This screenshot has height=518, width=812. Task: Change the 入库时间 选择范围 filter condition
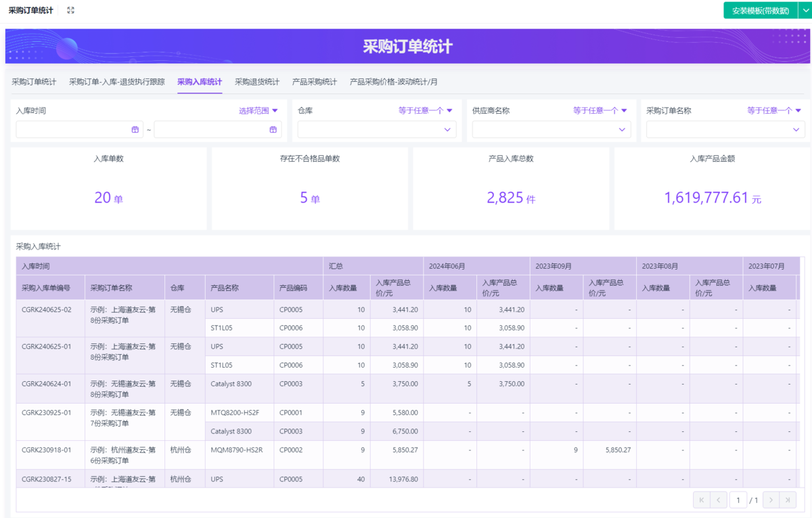tap(258, 110)
